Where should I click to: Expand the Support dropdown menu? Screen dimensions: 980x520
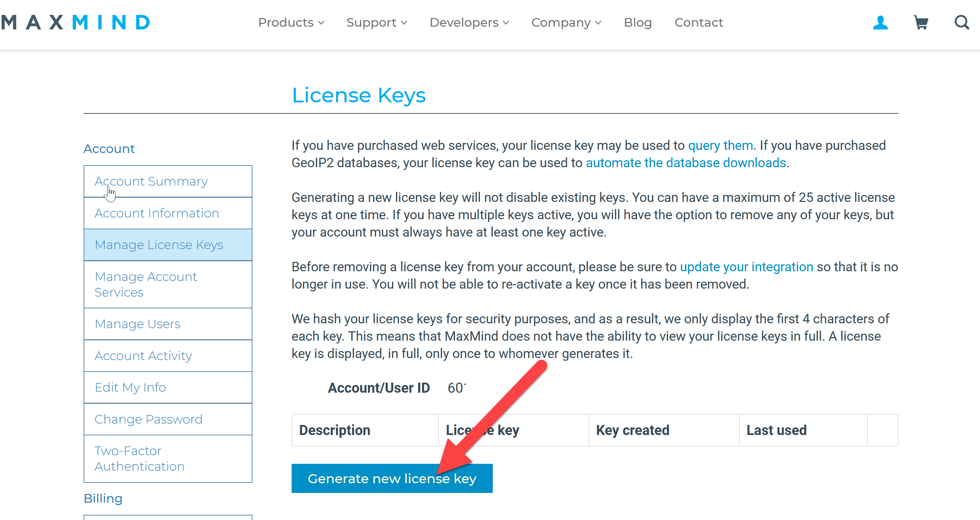[x=377, y=23]
